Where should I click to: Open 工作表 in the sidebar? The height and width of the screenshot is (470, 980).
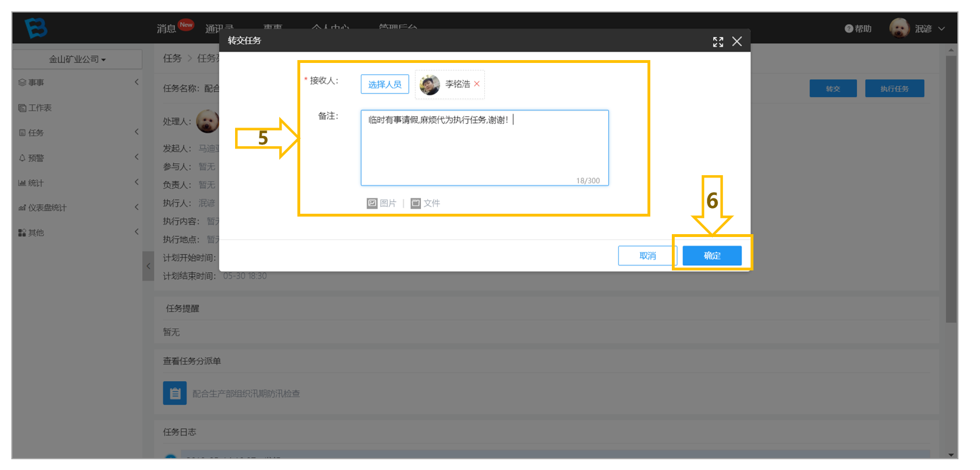(40, 108)
